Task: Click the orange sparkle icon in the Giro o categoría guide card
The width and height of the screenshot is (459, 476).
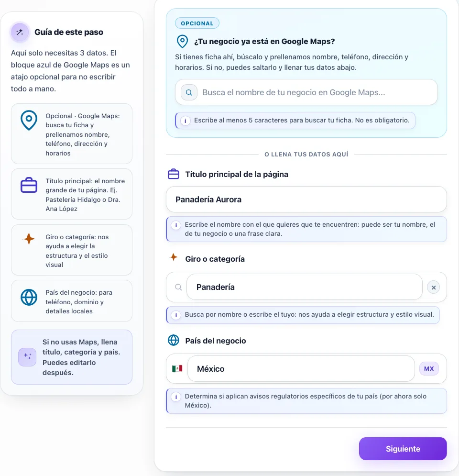Action: [x=29, y=239]
